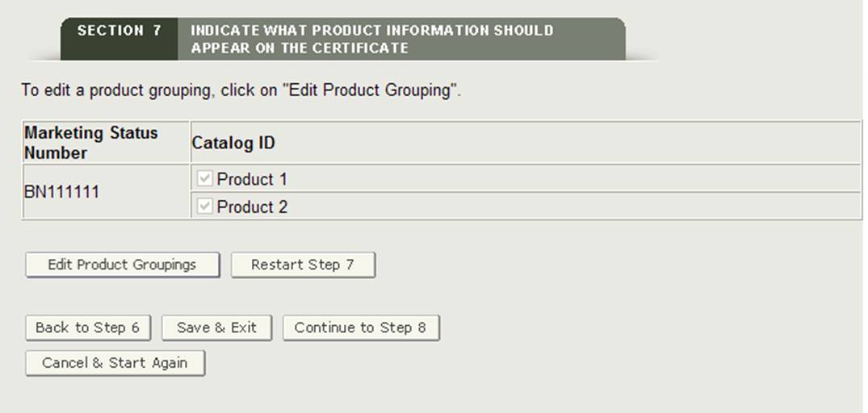Click the empty Catalog ID header area
This screenshot has width=868, height=413.
(x=565, y=143)
